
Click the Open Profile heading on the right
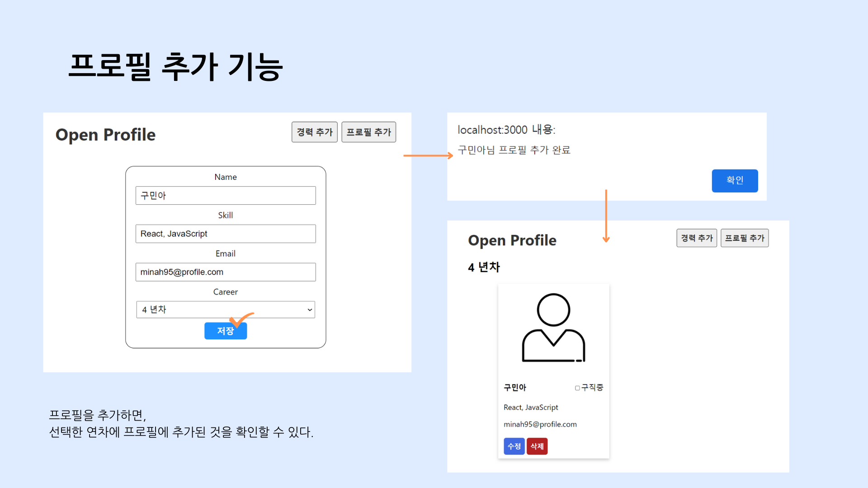click(512, 240)
